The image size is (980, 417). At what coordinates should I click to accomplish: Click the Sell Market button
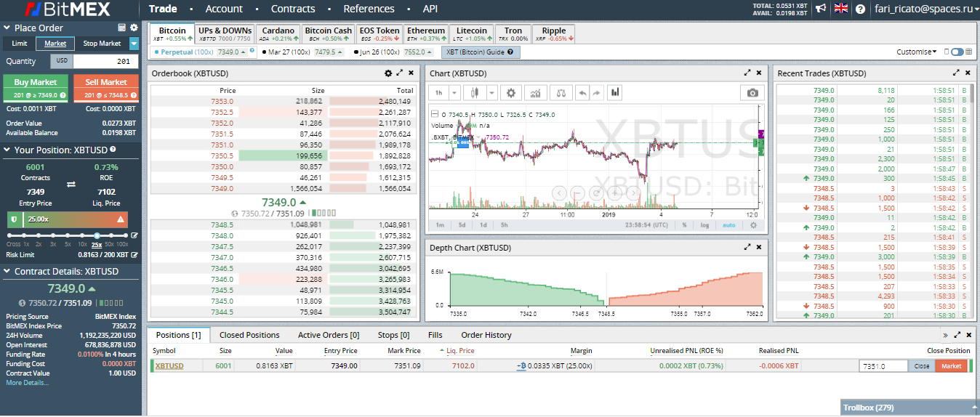(x=106, y=88)
